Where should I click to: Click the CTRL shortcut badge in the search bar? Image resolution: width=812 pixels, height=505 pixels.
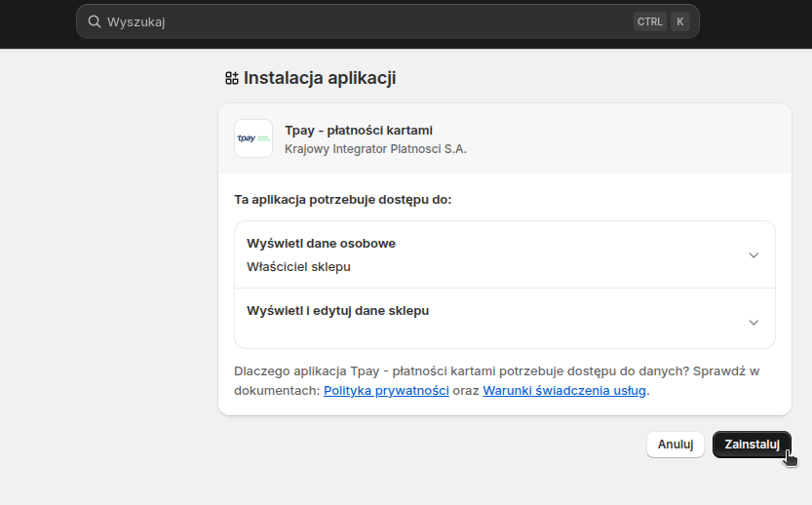click(x=649, y=21)
